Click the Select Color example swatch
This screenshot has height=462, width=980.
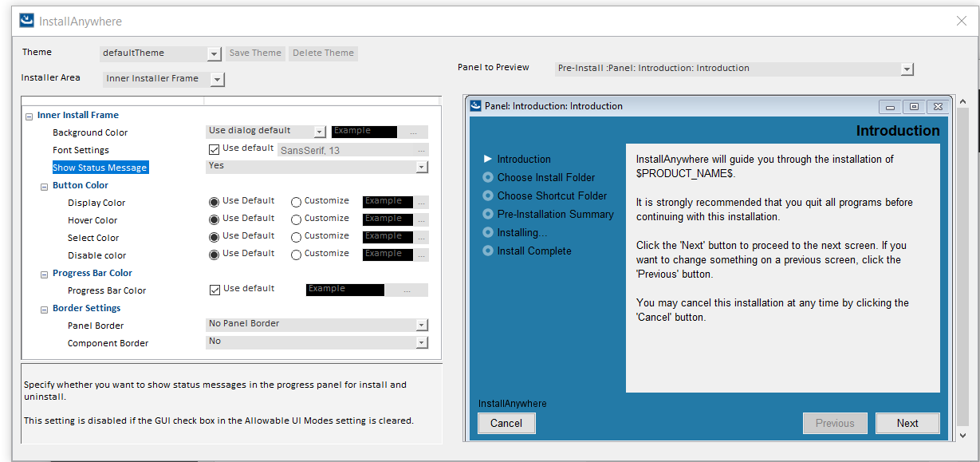pyautogui.click(x=388, y=237)
